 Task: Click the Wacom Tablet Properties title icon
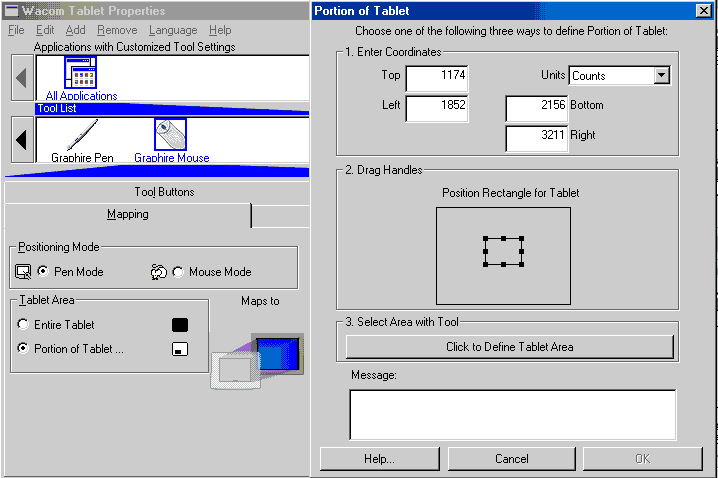point(11,11)
